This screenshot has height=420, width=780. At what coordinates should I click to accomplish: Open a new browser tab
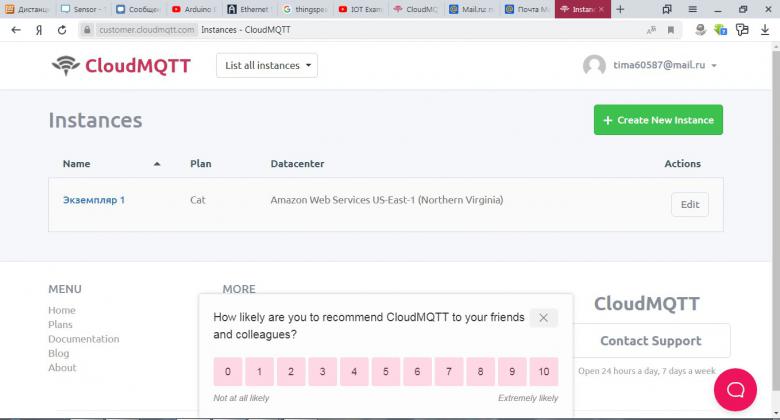(620, 9)
